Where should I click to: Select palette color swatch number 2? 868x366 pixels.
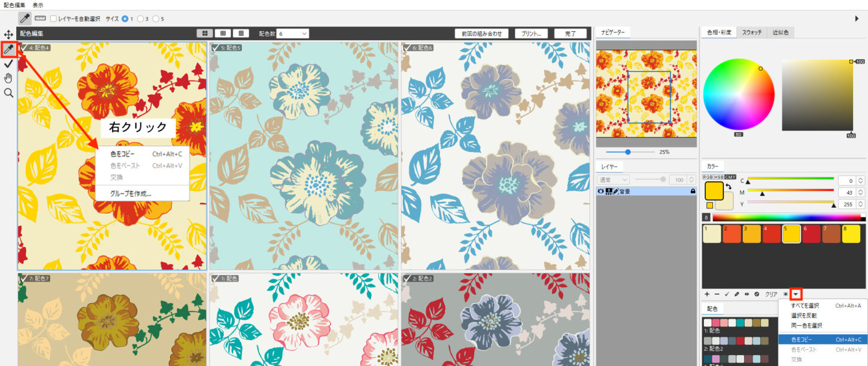pos(731,234)
